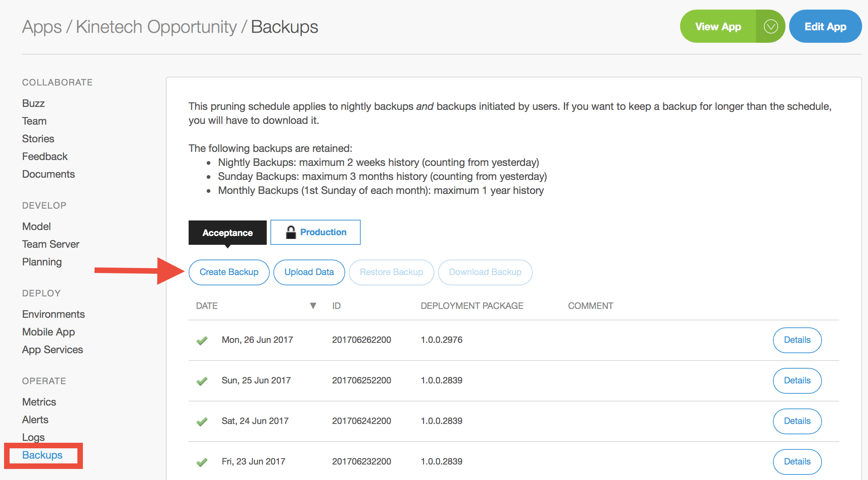
Task: Select Metrics under OPERATE
Action: [39, 401]
